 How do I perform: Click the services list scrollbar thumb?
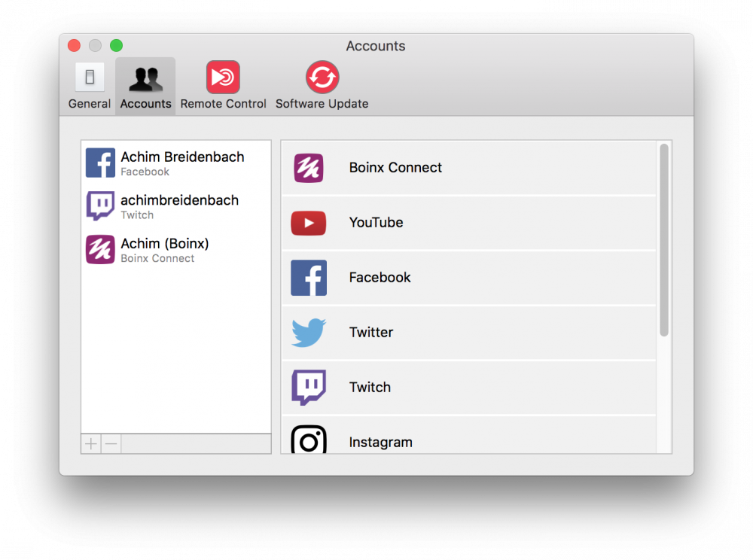click(664, 240)
